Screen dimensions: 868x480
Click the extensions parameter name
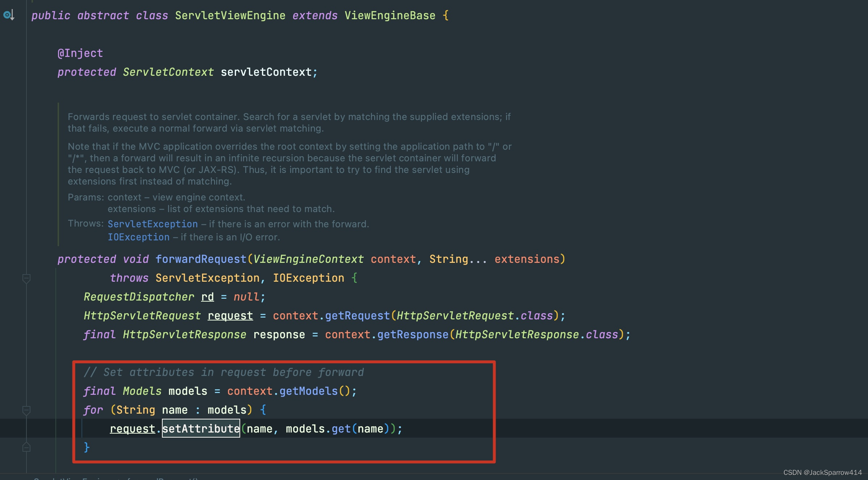pos(527,259)
